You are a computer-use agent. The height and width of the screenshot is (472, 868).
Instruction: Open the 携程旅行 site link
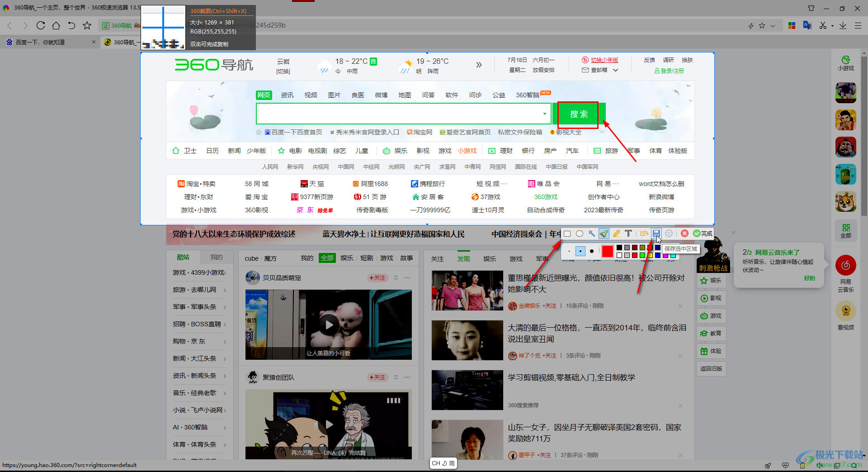[x=428, y=184]
